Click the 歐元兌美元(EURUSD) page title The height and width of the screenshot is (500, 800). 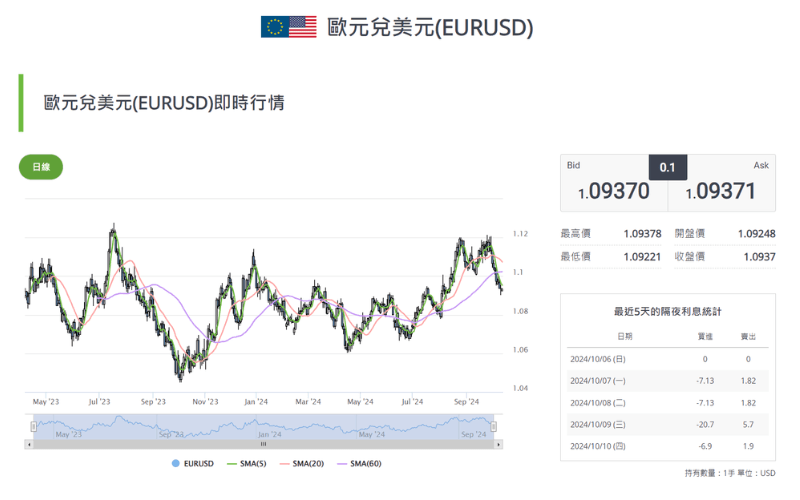point(430,27)
